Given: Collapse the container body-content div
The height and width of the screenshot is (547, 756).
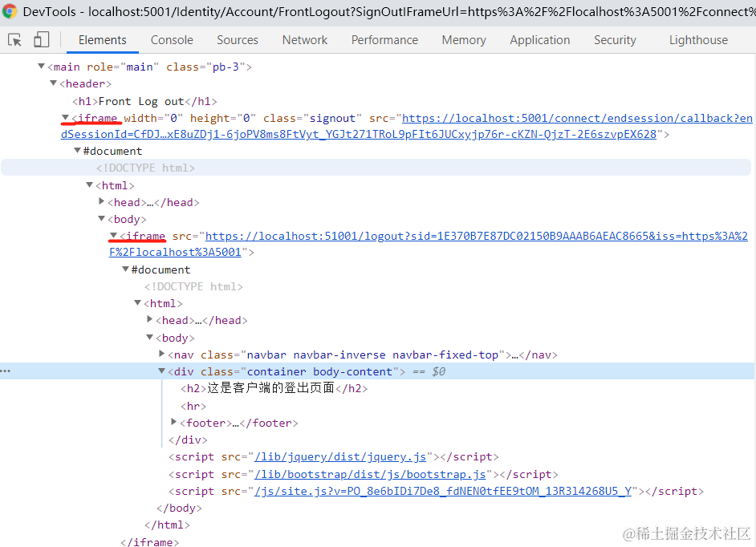Looking at the screenshot, I should coord(162,371).
